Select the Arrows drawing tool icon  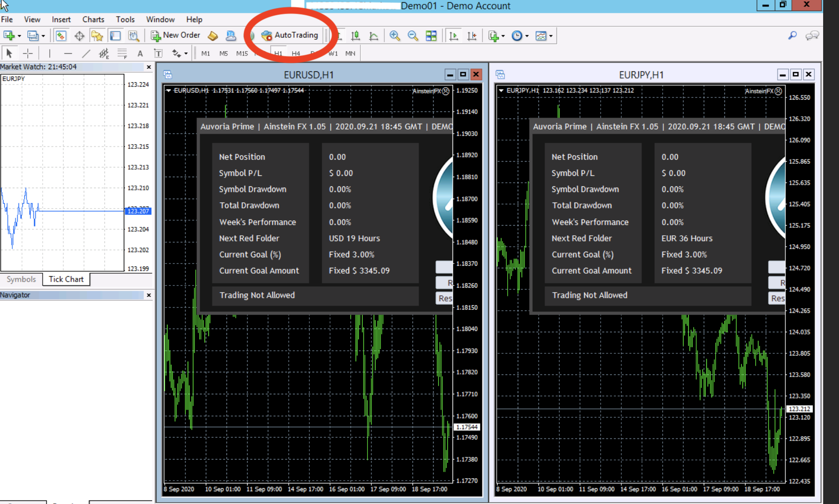click(177, 53)
